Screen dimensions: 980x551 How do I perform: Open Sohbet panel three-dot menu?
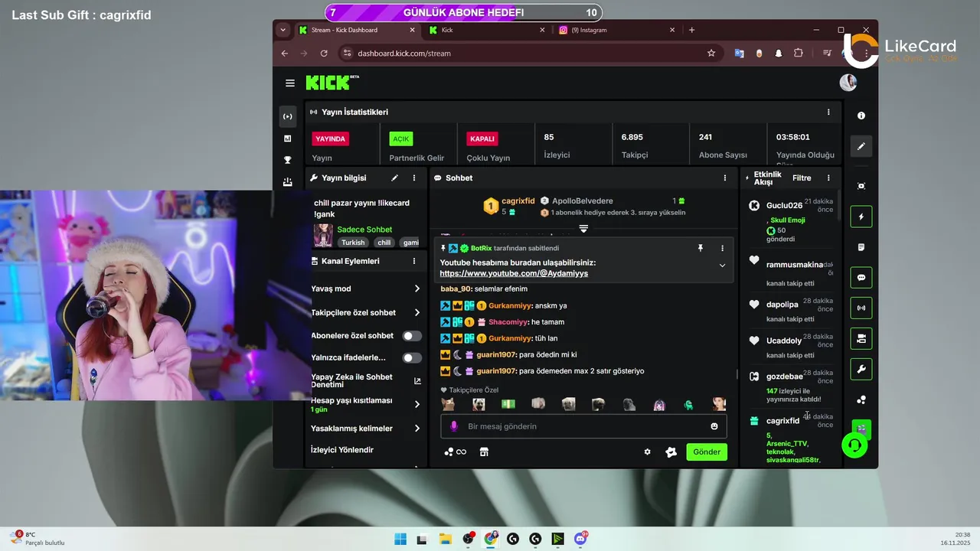725,178
